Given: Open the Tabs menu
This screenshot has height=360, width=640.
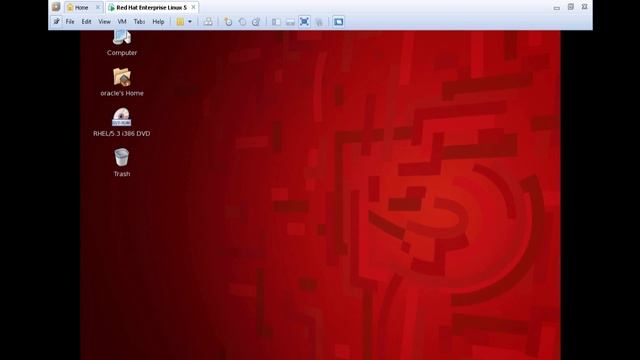Looking at the screenshot, I should (139, 22).
